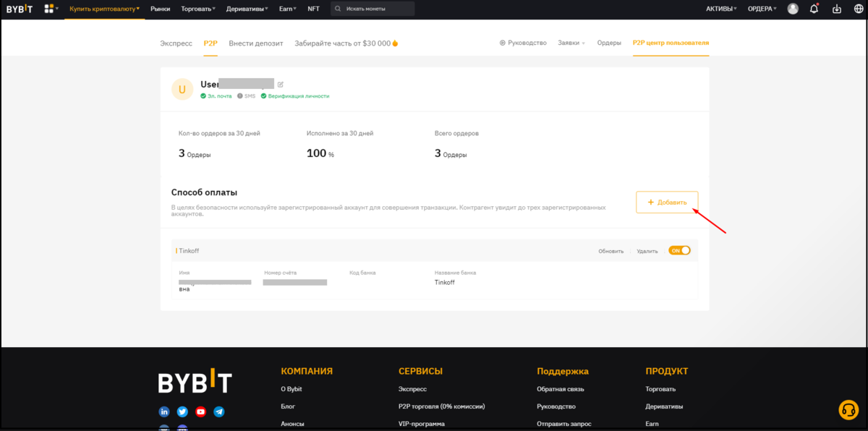Click the edit pencil next to the username
This screenshot has width=868, height=431.
point(281,84)
